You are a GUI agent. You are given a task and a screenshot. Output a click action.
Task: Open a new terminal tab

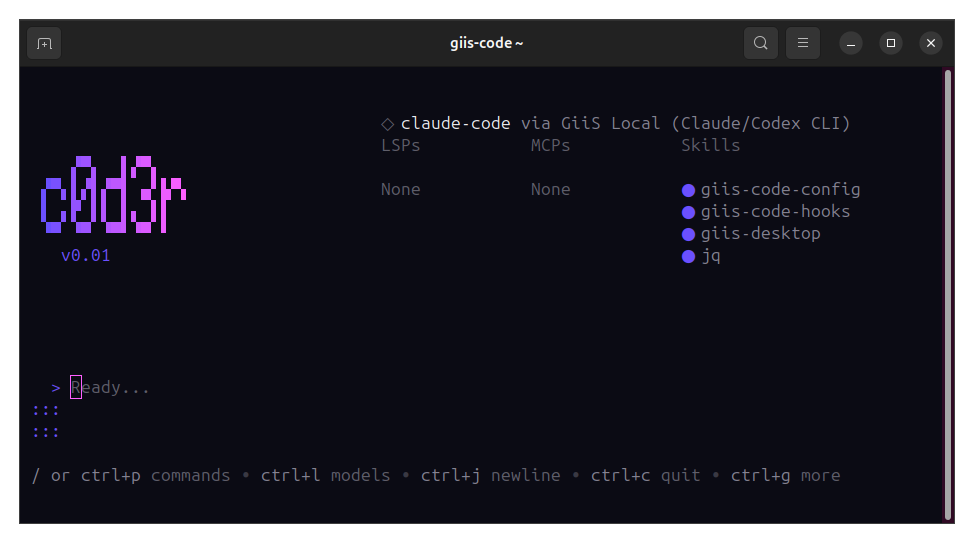[x=44, y=43]
